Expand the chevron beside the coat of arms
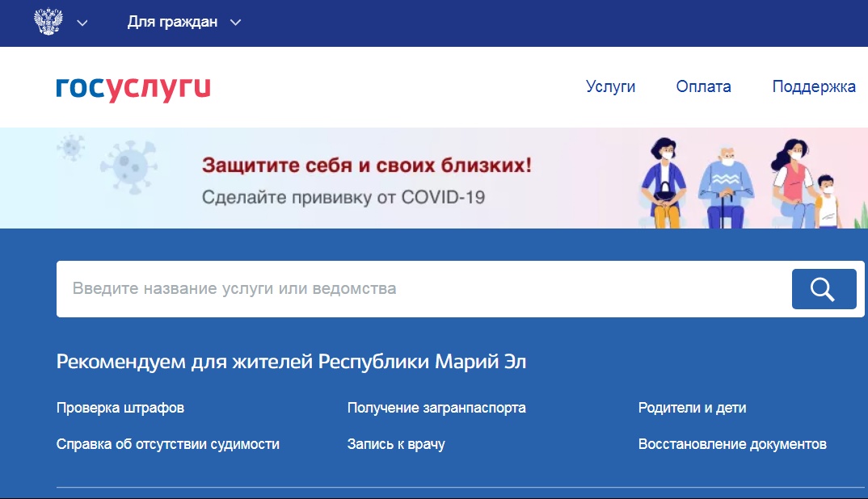868x499 pixels. click(82, 23)
